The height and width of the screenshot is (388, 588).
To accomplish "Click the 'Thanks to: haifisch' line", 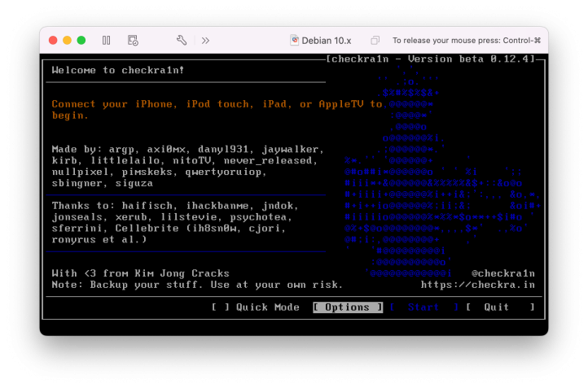I will pyautogui.click(x=175, y=206).
